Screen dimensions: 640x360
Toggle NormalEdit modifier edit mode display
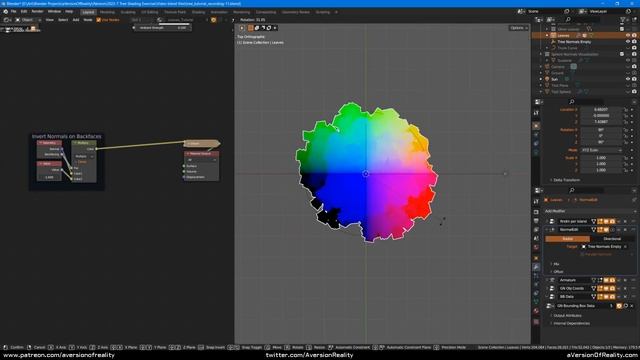tap(600, 230)
